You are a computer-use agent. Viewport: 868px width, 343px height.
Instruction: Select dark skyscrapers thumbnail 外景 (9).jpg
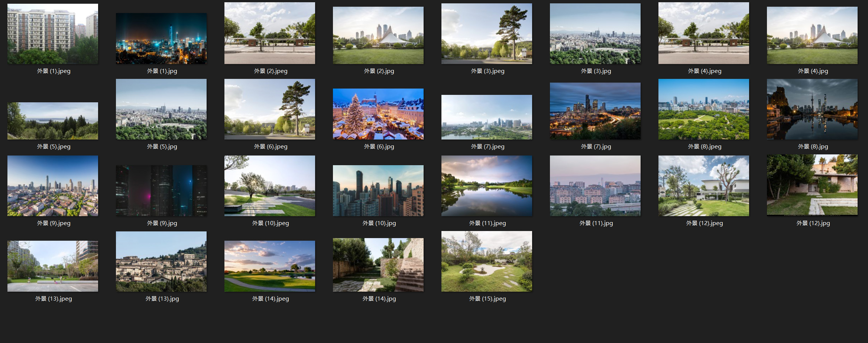[161, 191]
